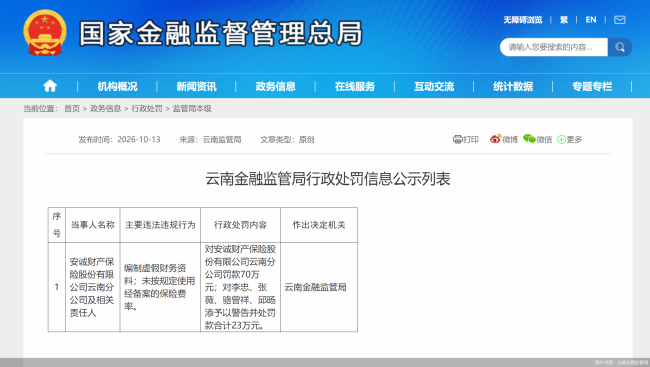Click table header 主要违法违规行为

pyautogui.click(x=160, y=225)
